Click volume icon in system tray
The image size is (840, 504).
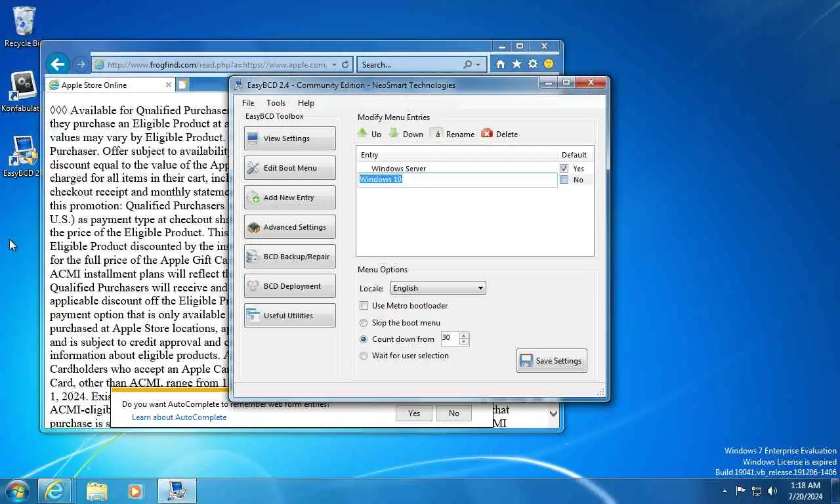[772, 491]
